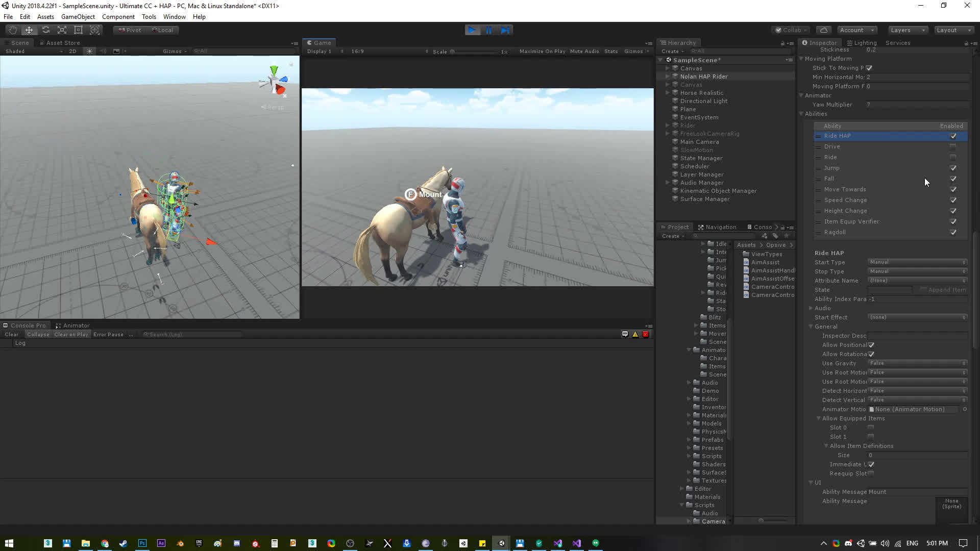Click the Pause button
Image resolution: width=980 pixels, height=551 pixels.
(x=488, y=30)
